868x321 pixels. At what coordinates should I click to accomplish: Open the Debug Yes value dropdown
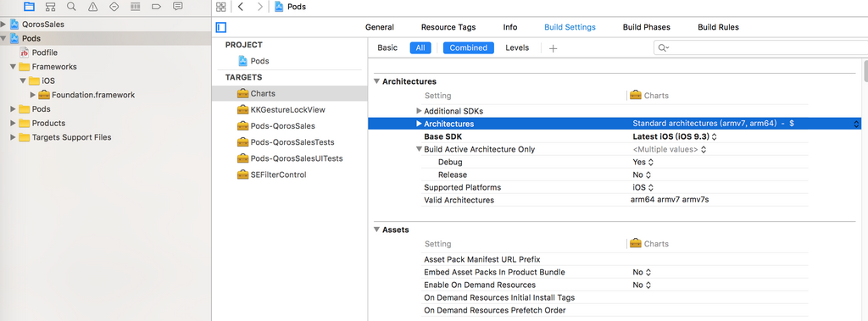643,162
